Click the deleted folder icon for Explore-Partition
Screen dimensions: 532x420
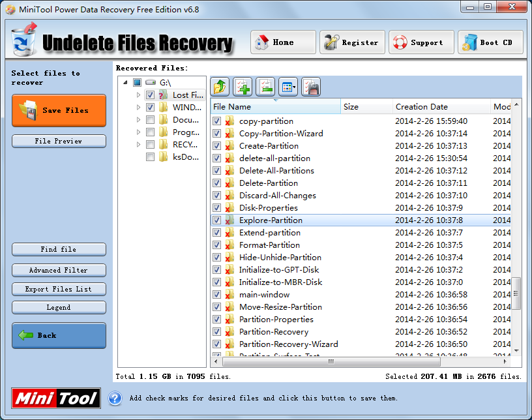229,220
